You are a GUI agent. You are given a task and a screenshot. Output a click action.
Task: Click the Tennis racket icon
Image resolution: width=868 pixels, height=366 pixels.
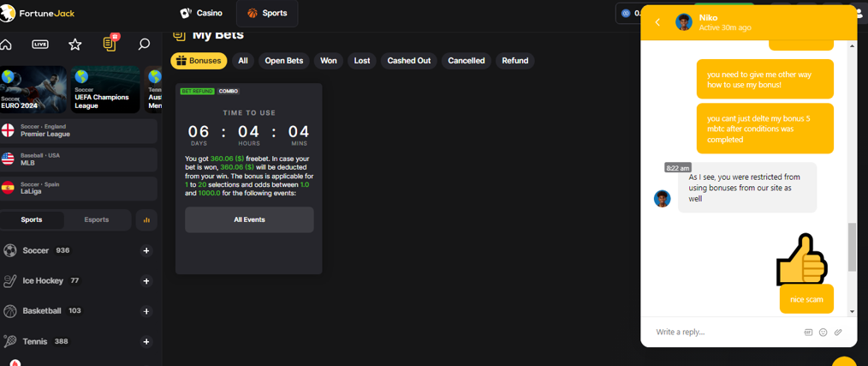click(x=9, y=342)
